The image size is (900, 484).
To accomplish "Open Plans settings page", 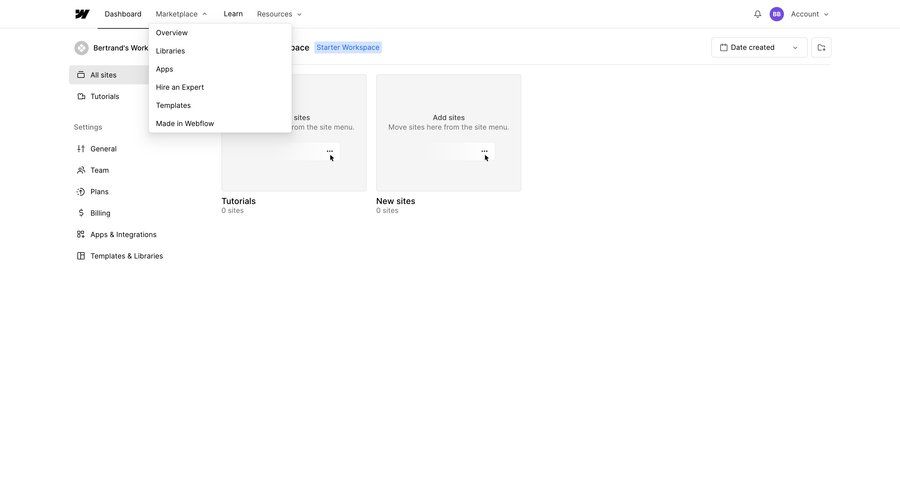I will click(99, 192).
